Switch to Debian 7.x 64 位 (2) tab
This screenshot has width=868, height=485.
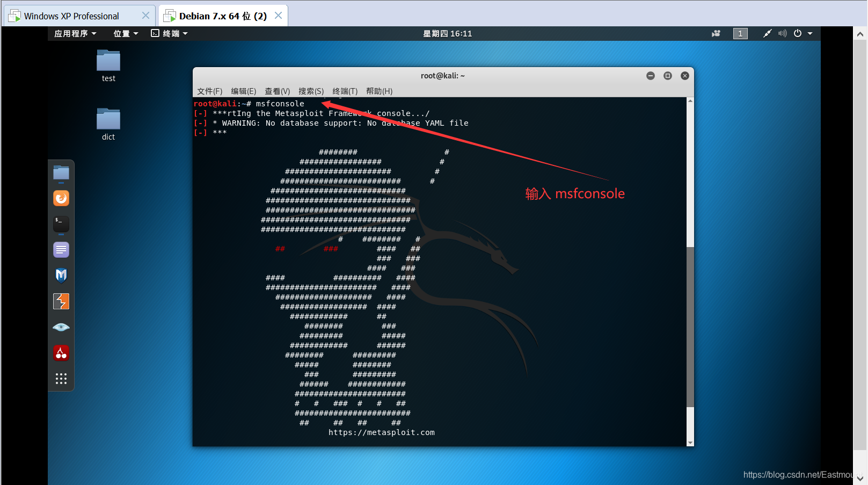pyautogui.click(x=223, y=16)
